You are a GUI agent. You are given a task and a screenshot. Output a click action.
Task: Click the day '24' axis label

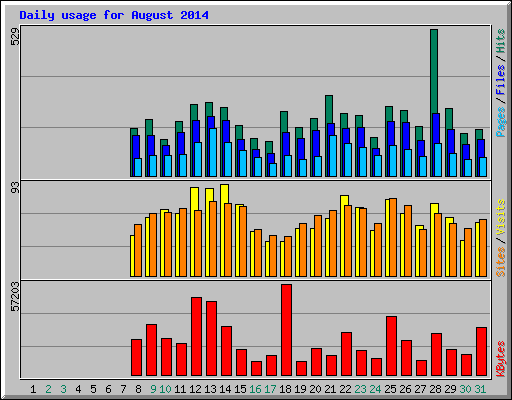pos(375,389)
